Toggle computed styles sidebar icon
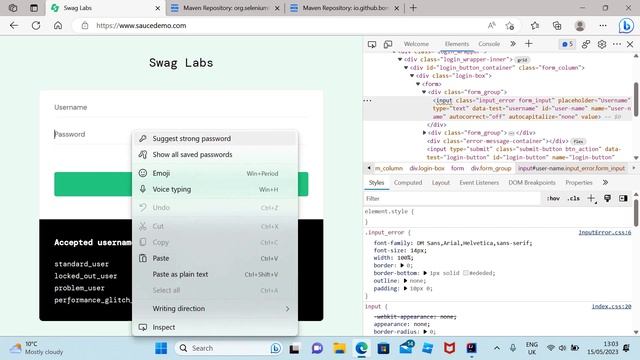Viewport: 640px width, 360px height. 623,198
